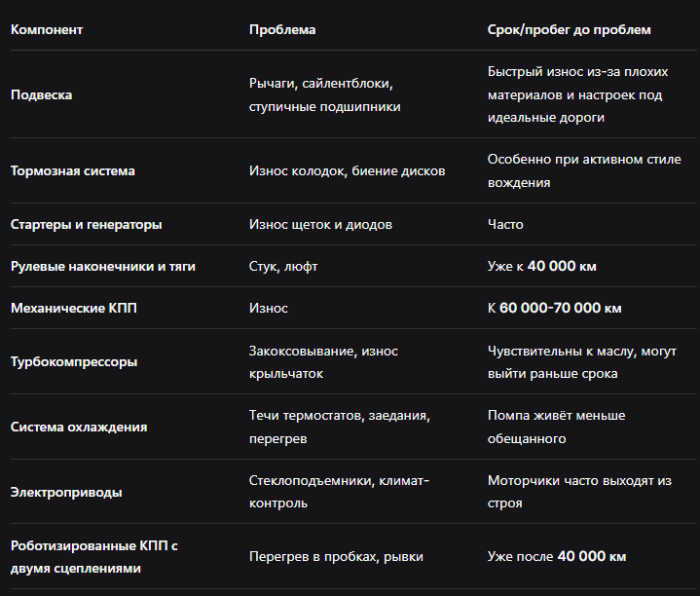Click the Турбокомпрессоры row label
Viewport: 700px width, 596px height.
pyautogui.click(x=74, y=362)
